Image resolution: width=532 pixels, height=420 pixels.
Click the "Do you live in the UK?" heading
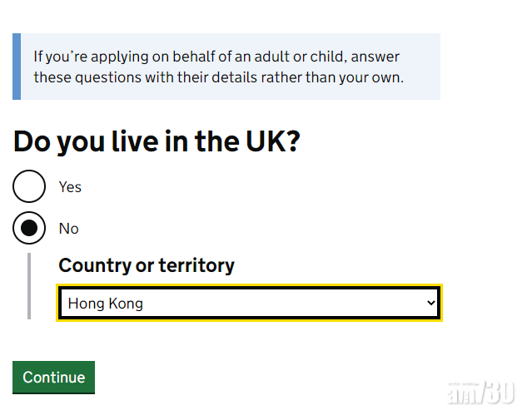(157, 142)
